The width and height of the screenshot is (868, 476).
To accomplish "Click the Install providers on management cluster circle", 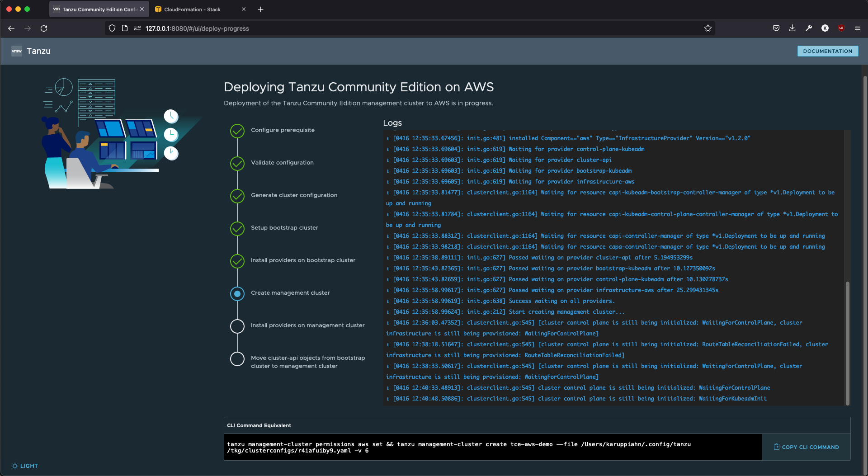I will [x=237, y=326].
